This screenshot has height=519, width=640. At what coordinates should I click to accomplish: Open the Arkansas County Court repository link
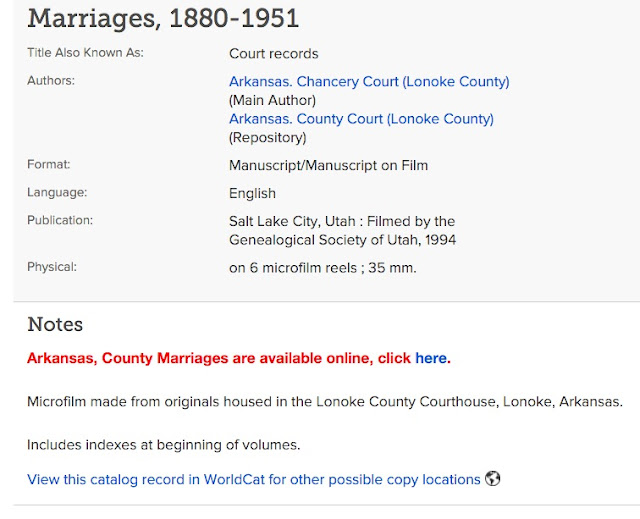(361, 119)
